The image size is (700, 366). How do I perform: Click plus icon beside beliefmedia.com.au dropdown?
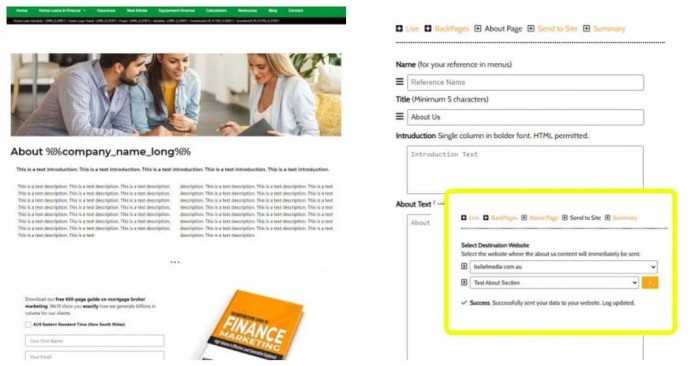pos(464,266)
